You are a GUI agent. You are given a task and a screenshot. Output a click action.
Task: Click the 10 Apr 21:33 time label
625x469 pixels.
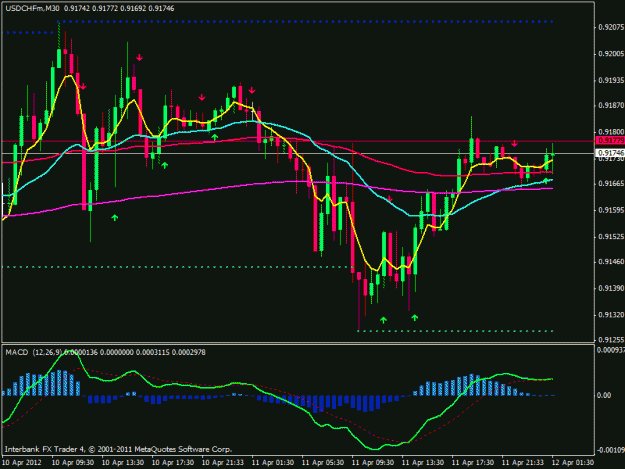click(223, 463)
